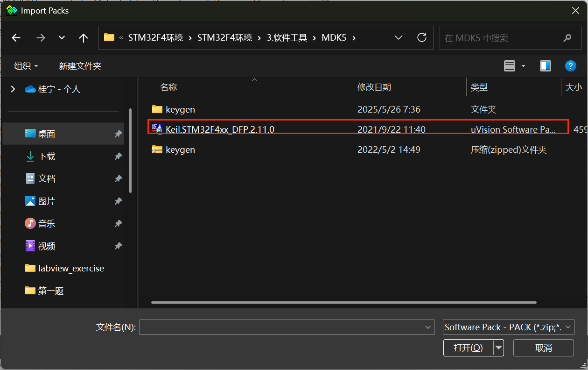Open view options dropdown arrow
The width and height of the screenshot is (588, 370).
523,66
